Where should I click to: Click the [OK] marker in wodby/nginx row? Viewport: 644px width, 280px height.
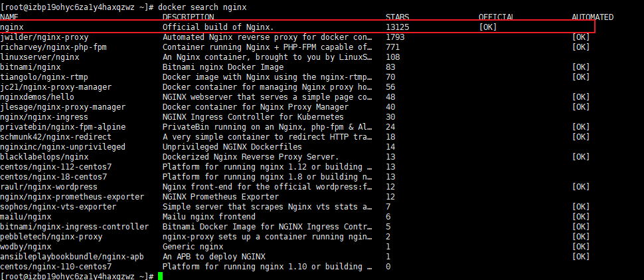point(581,247)
